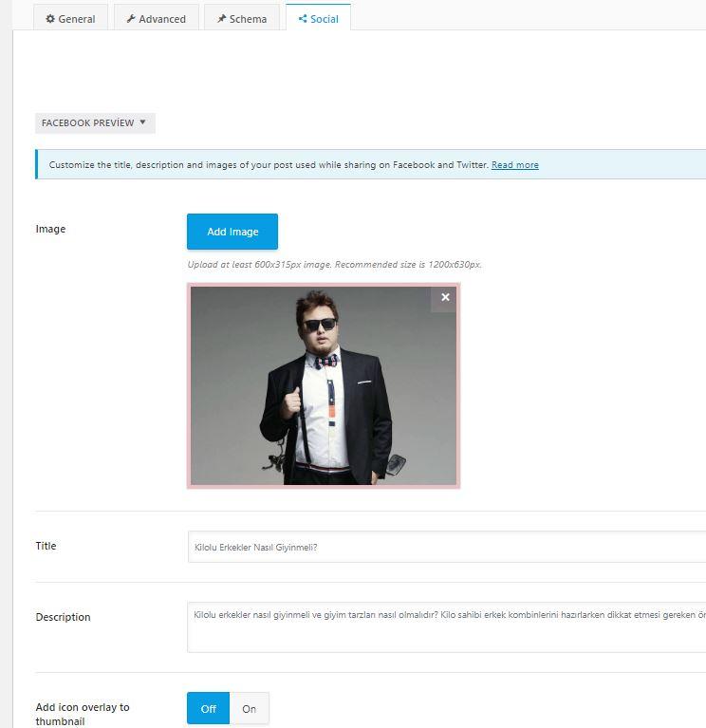
Task: Click the share icon on Social tab
Action: coord(303,19)
